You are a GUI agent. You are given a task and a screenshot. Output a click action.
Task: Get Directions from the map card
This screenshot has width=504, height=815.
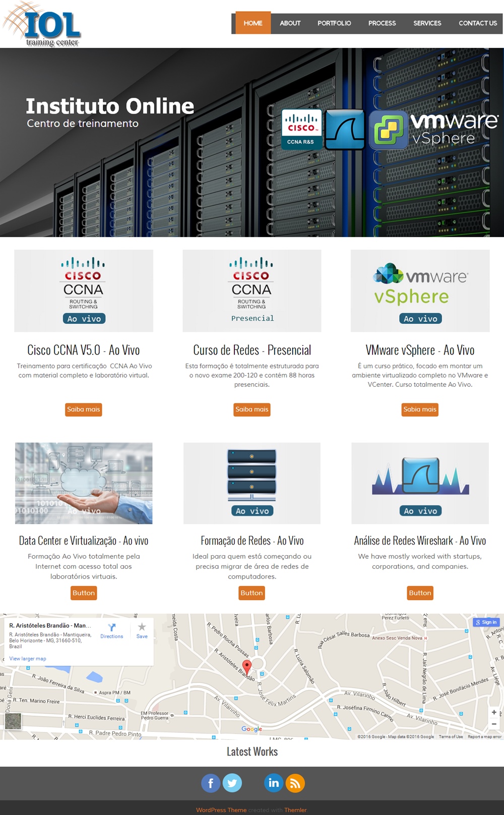[x=112, y=631]
